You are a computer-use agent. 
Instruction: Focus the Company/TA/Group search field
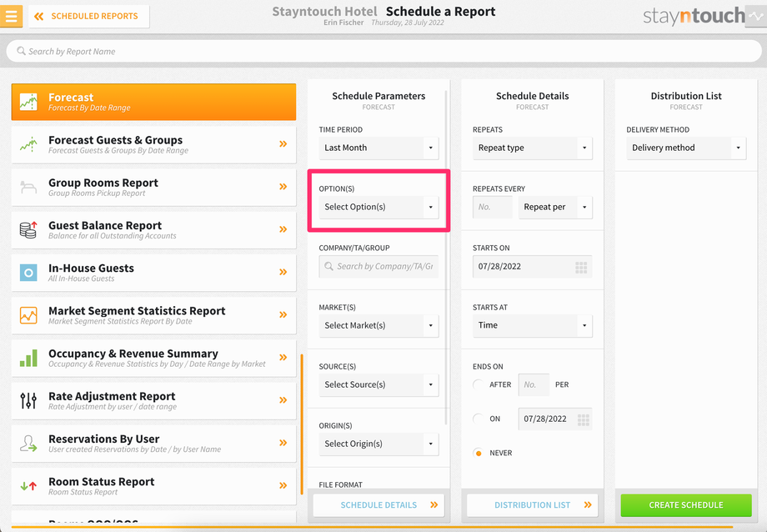(x=378, y=266)
